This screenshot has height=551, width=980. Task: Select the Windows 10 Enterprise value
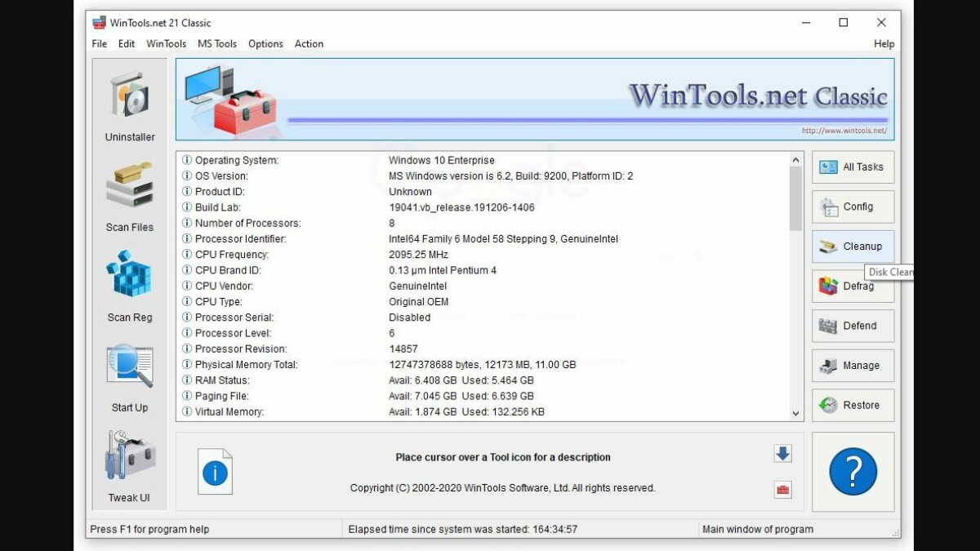coord(441,160)
